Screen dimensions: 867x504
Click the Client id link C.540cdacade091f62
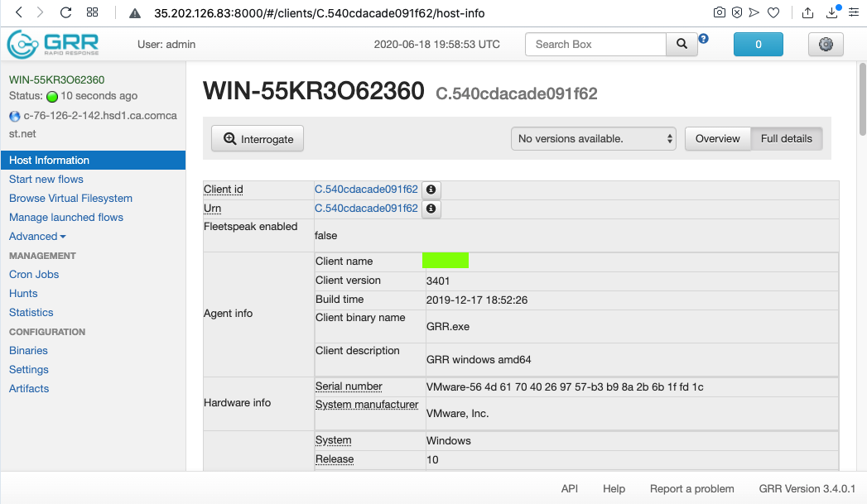pyautogui.click(x=366, y=189)
